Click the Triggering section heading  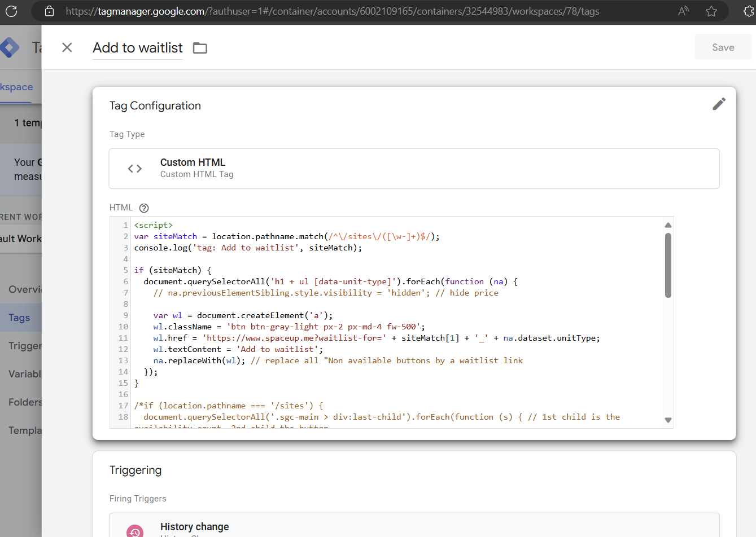tap(136, 470)
